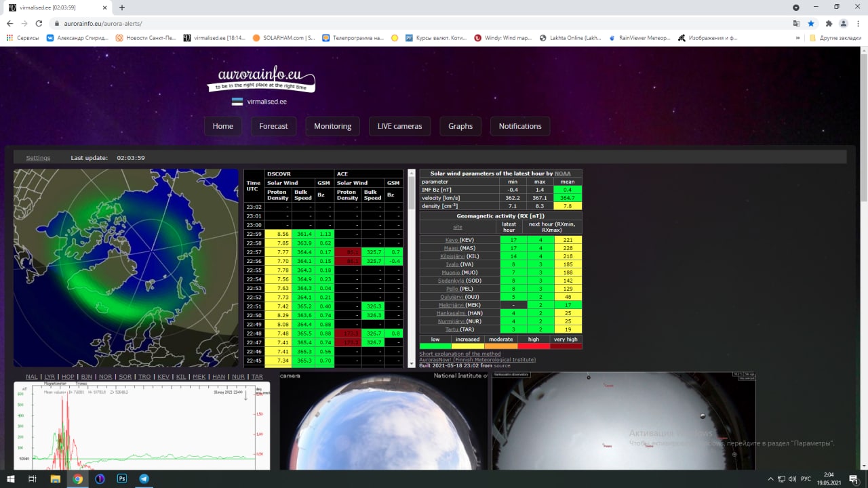Screen dimensions: 868x488
Task: Open the Monitoring section
Action: 332,126
